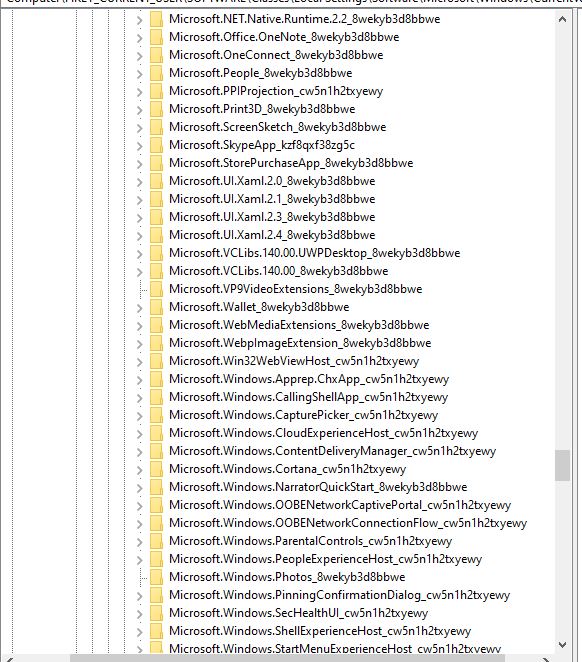Expand Microsoft.WebMediaExtensions_8wekyb3d8bbwe key
The image size is (582, 662).
[x=140, y=326]
